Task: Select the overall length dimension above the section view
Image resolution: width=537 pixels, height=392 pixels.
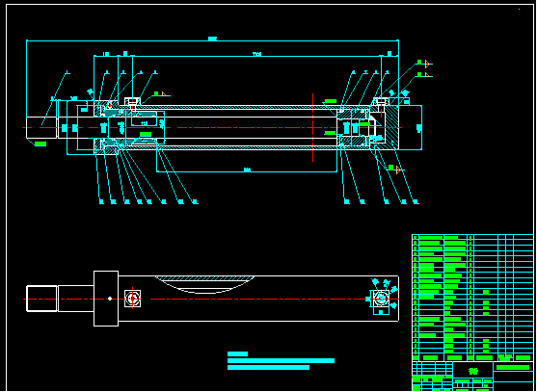Action: point(212,40)
